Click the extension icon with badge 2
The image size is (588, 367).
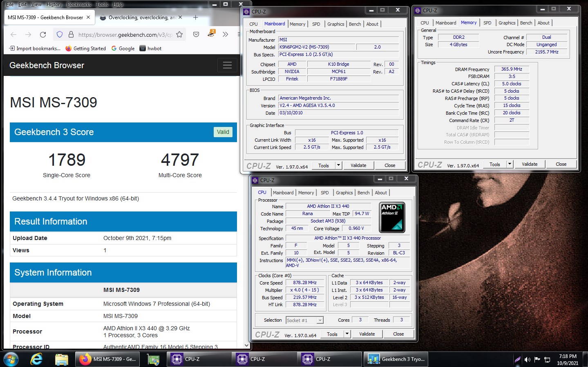[x=211, y=34]
